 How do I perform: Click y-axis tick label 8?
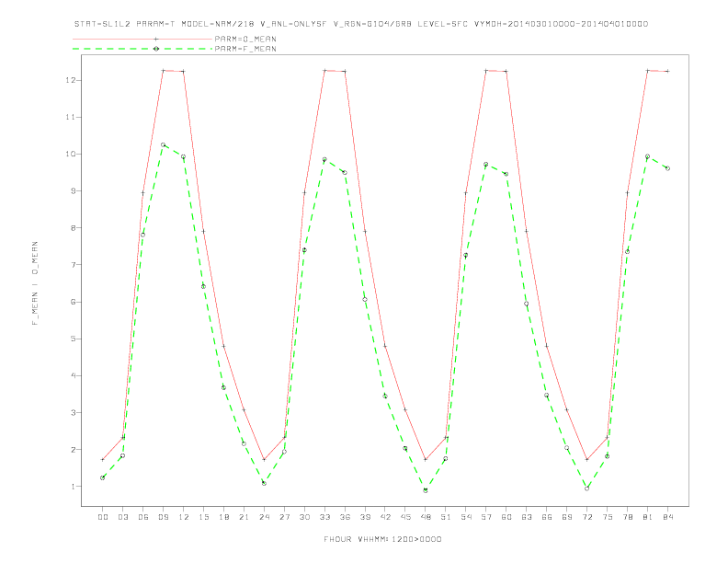click(x=74, y=228)
